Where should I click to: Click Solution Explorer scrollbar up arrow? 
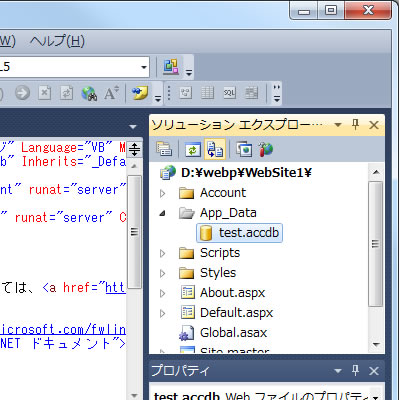pos(376,172)
